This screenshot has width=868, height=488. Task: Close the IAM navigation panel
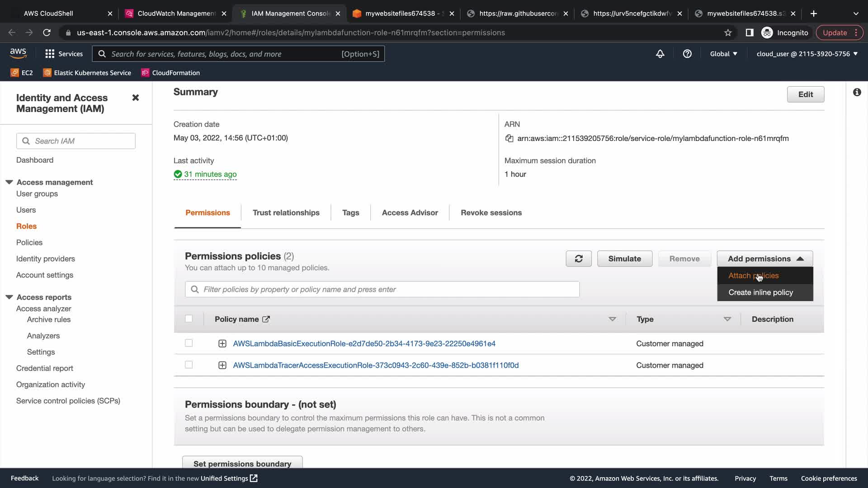point(135,98)
